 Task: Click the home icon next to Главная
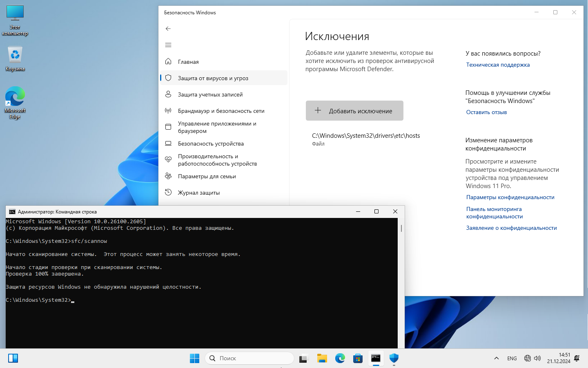(x=168, y=61)
